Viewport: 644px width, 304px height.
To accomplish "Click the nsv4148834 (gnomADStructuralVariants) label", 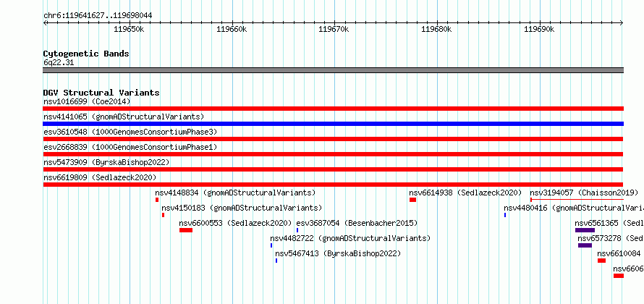I will click(x=235, y=193).
